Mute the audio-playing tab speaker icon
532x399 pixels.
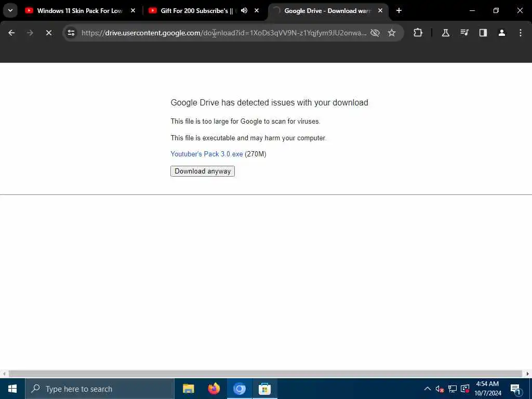(x=244, y=10)
